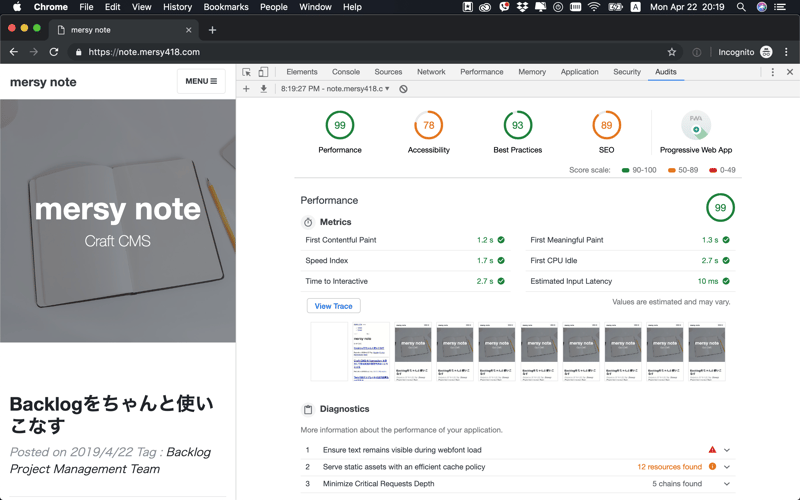Expand the webfont load text visibility diagnostic
The width and height of the screenshot is (800, 500).
[727, 450]
